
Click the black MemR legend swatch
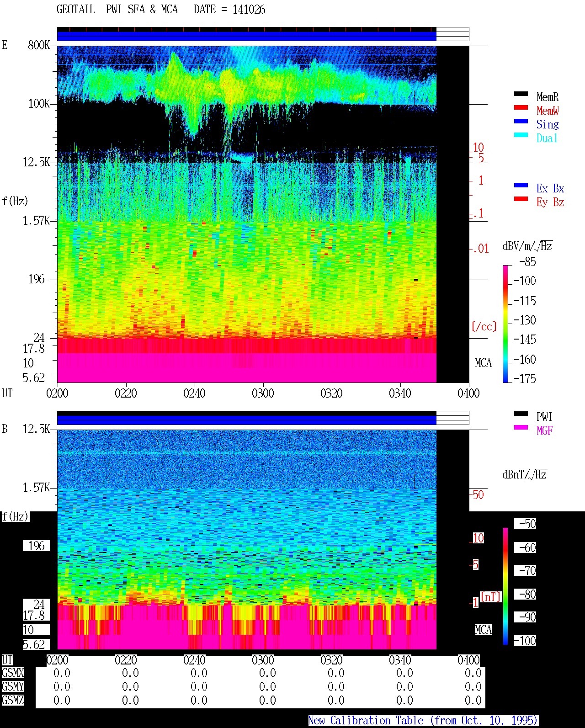[x=521, y=94]
